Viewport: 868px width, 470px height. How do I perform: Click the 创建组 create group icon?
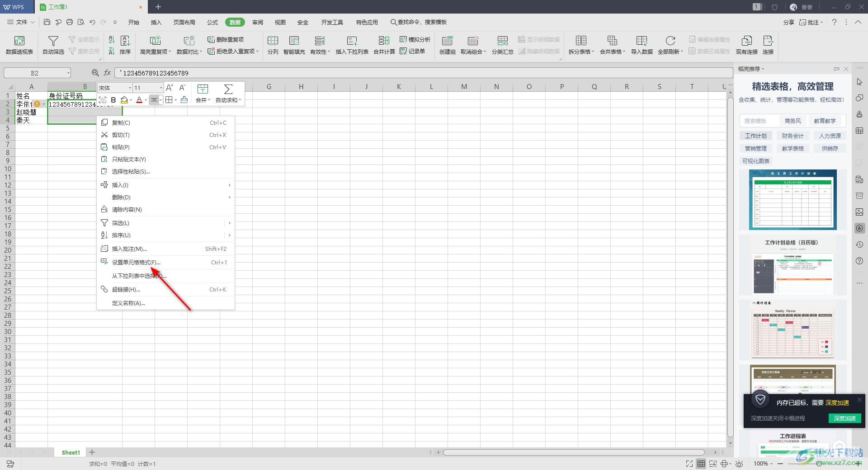pos(447,41)
